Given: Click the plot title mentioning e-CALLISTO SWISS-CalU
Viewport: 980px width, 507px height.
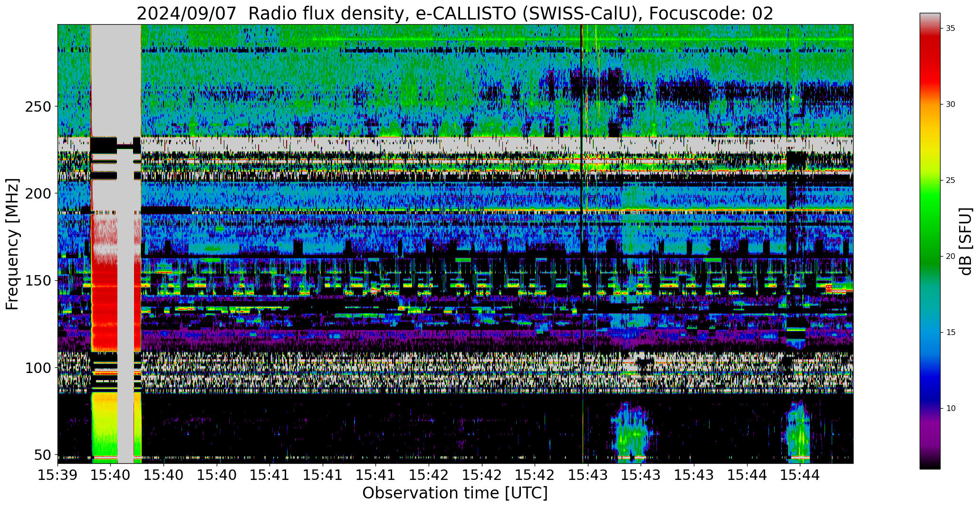Looking at the screenshot, I should coord(455,13).
